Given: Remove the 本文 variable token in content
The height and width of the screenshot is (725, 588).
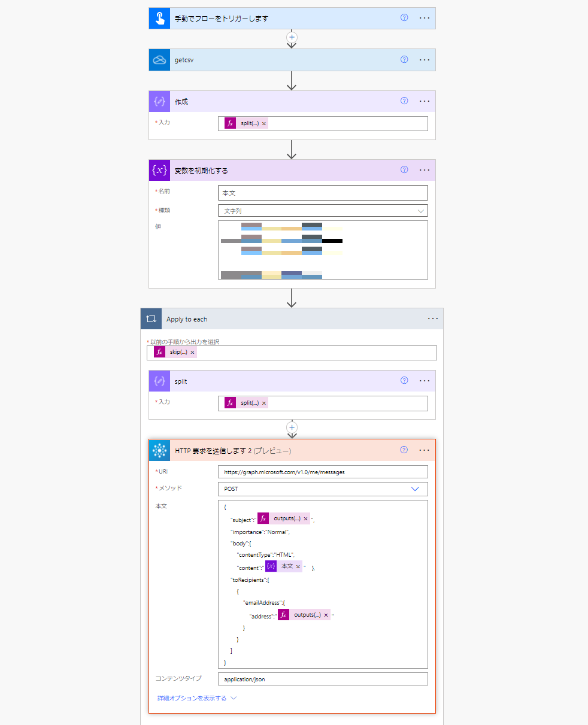Looking at the screenshot, I should [x=298, y=566].
